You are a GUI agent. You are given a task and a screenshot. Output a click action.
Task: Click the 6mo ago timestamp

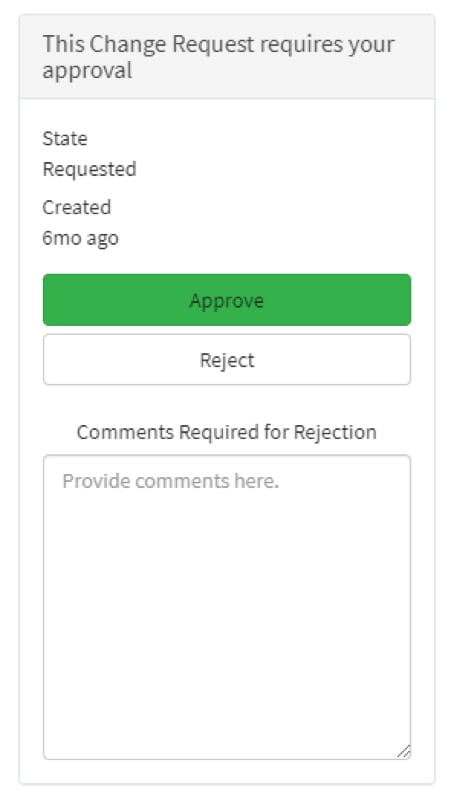pyautogui.click(x=80, y=238)
